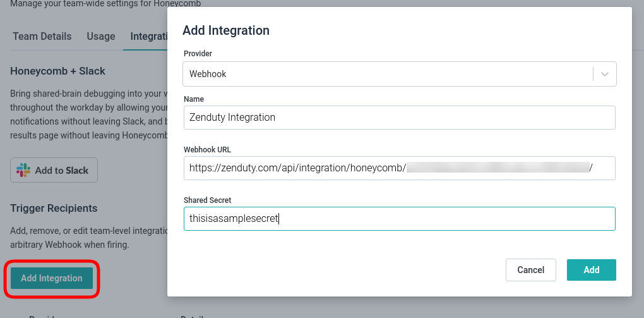The image size is (644, 318).
Task: Confirm with the Add button
Action: tap(592, 270)
